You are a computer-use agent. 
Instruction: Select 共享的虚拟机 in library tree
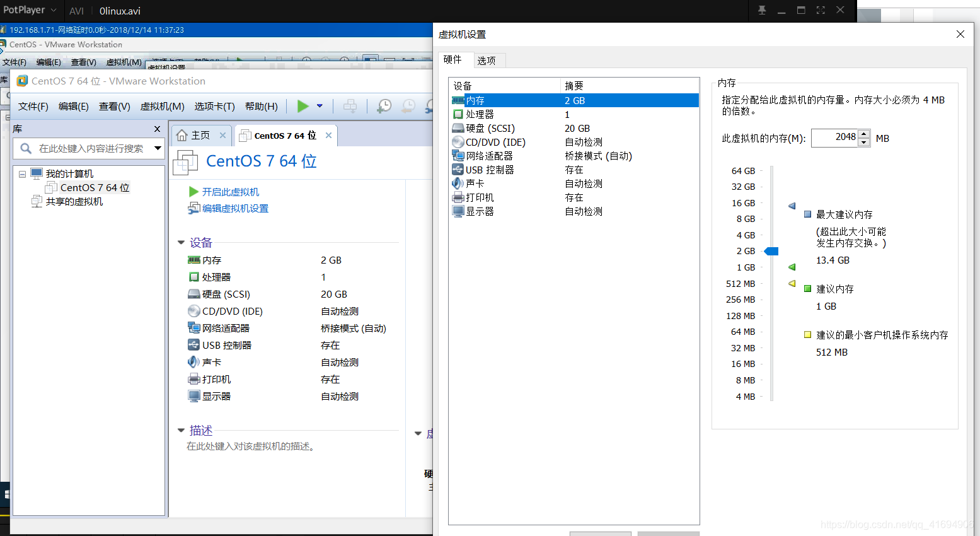(x=74, y=202)
